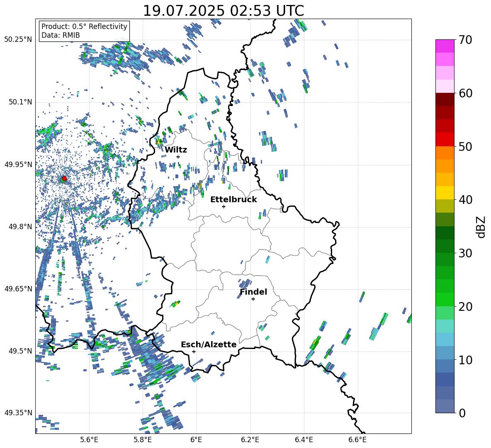This screenshot has width=491, height=448.
Task: Click the colorbar 50 tick label
Action: (x=465, y=146)
